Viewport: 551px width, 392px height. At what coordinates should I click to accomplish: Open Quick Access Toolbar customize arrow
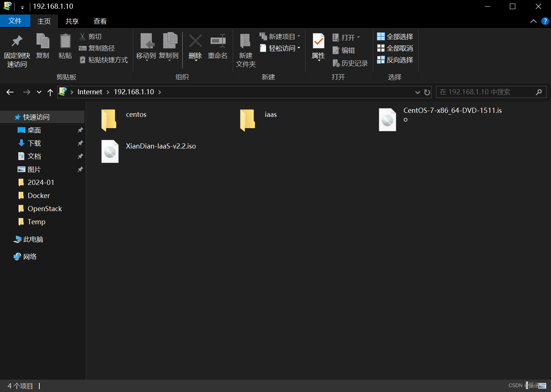[22, 7]
